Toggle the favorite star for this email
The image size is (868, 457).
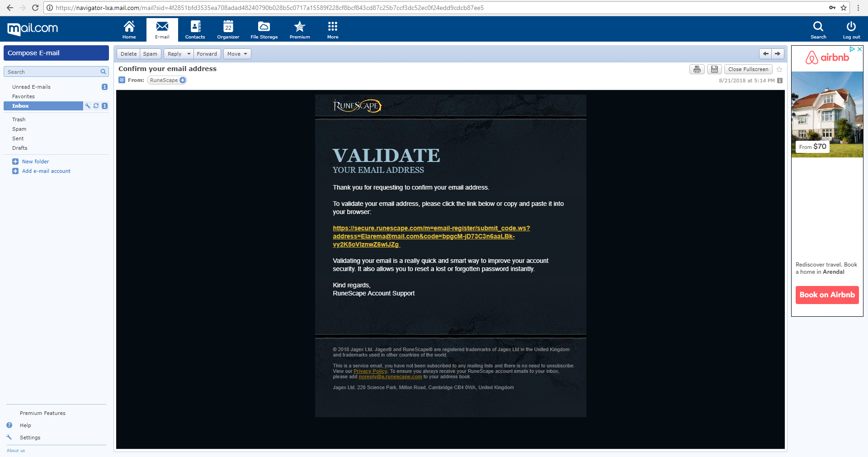click(x=779, y=69)
